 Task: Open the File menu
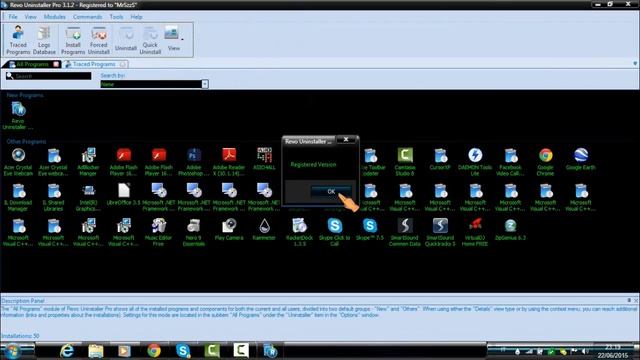tap(13, 17)
